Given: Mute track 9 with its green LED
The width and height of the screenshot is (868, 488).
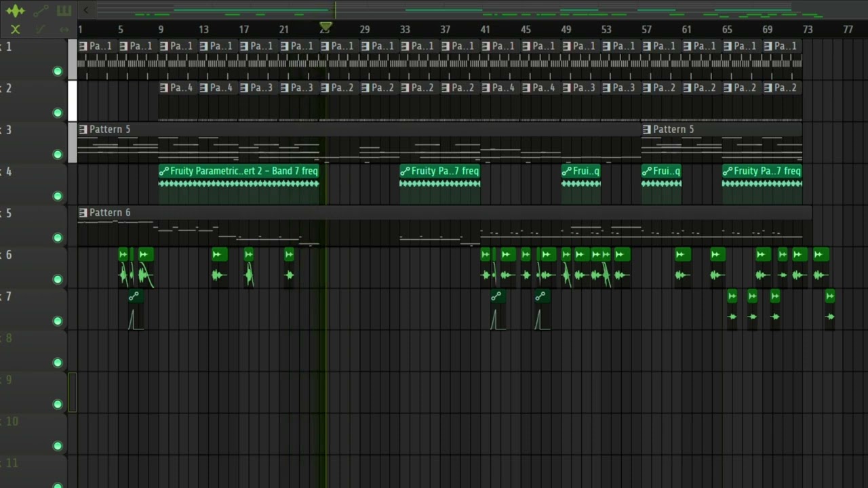Looking at the screenshot, I should click(x=58, y=405).
